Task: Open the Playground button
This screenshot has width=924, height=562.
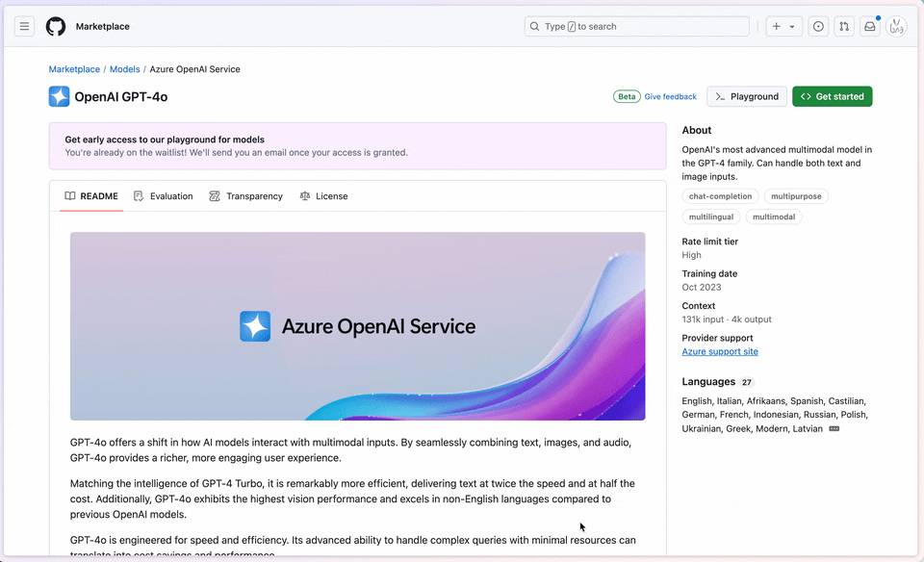Action: point(747,96)
